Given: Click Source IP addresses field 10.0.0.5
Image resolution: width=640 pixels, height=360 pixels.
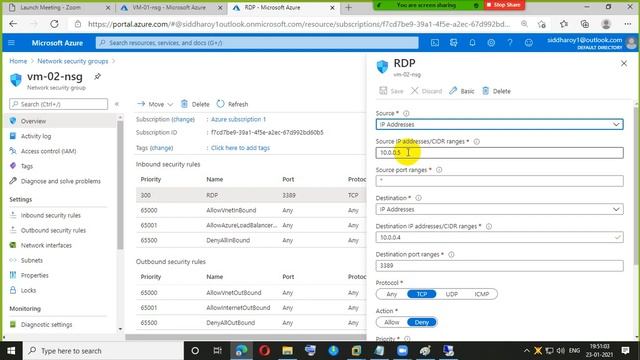Looking at the screenshot, I should [x=499, y=153].
